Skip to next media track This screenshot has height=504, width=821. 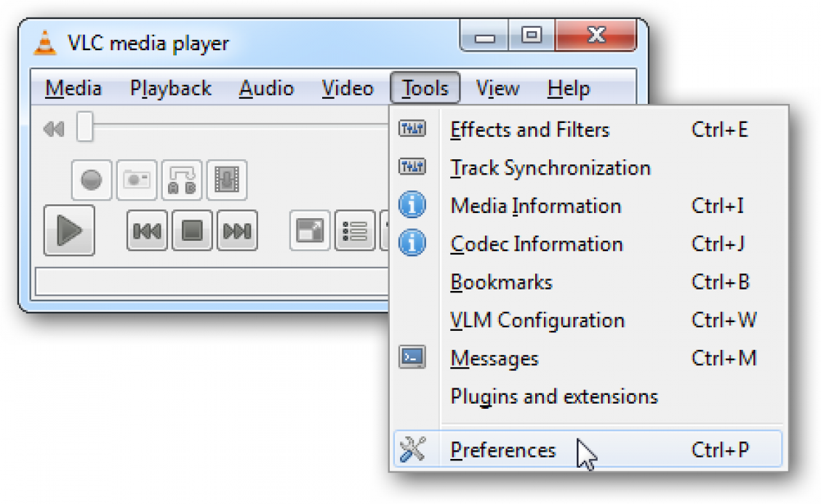click(x=237, y=231)
